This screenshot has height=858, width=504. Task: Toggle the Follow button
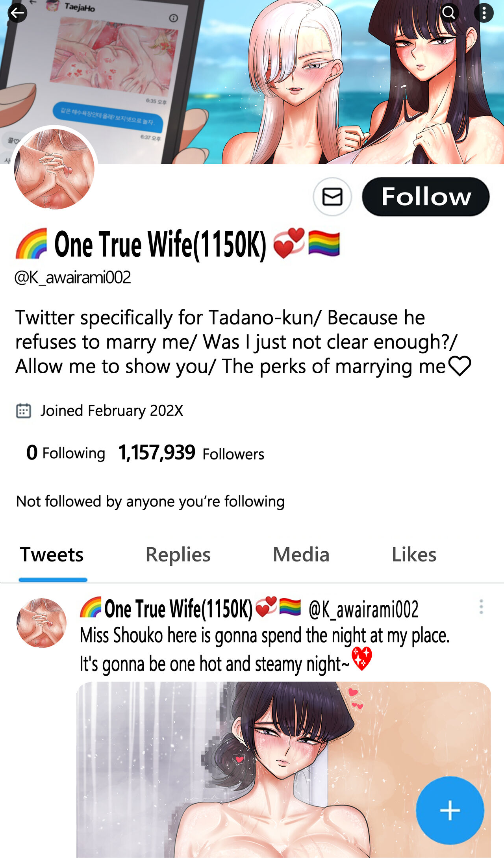tap(426, 196)
